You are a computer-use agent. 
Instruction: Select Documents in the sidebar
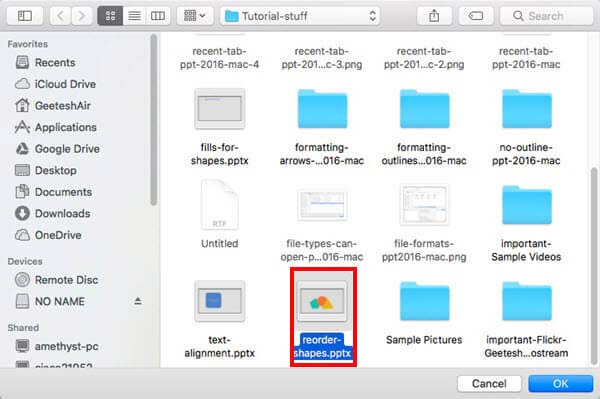(x=54, y=192)
